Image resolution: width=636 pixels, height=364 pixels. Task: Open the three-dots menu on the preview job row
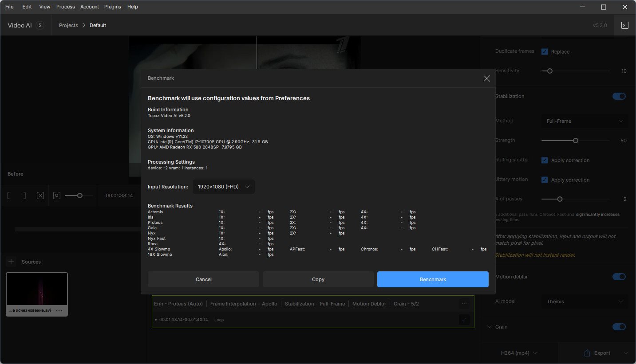point(464,304)
